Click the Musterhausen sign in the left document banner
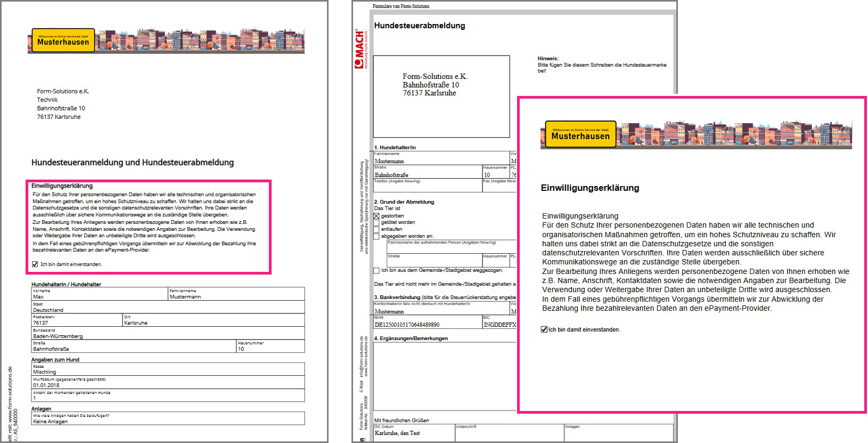This screenshot has width=868, height=443. (x=63, y=41)
